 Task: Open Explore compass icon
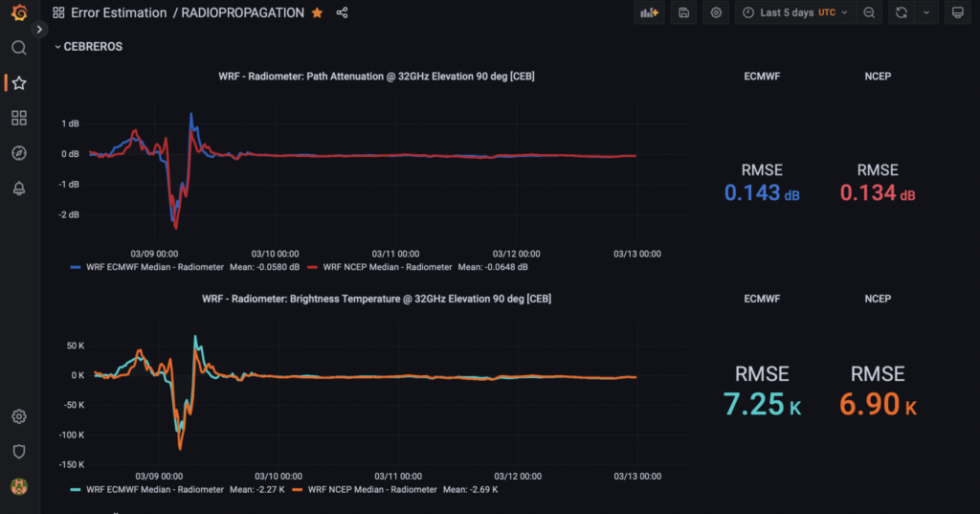19,152
